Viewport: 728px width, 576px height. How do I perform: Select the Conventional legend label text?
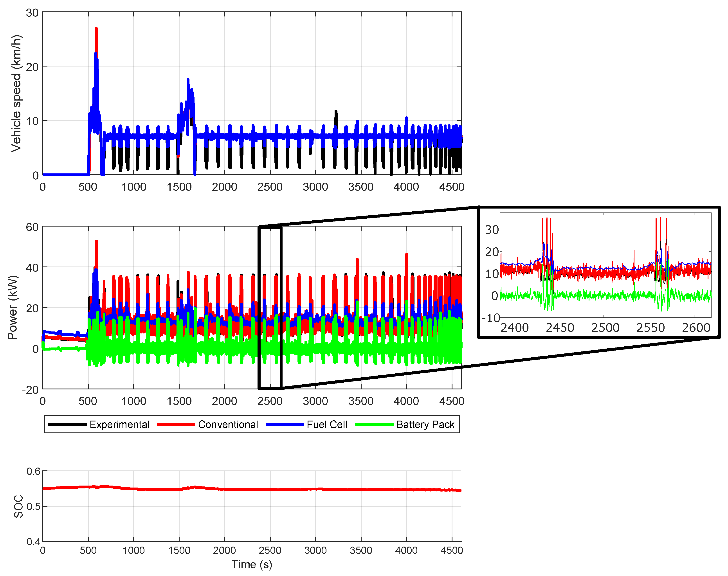coord(228,424)
